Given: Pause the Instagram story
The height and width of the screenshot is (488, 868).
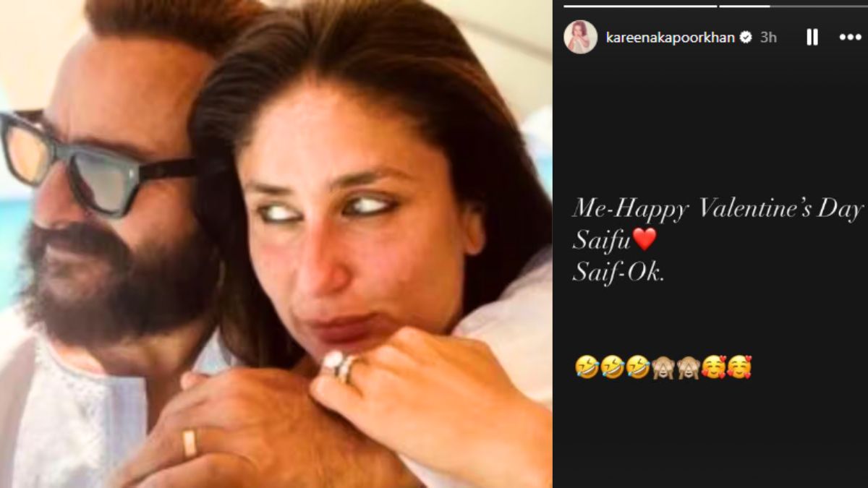Looking at the screenshot, I should (x=812, y=37).
